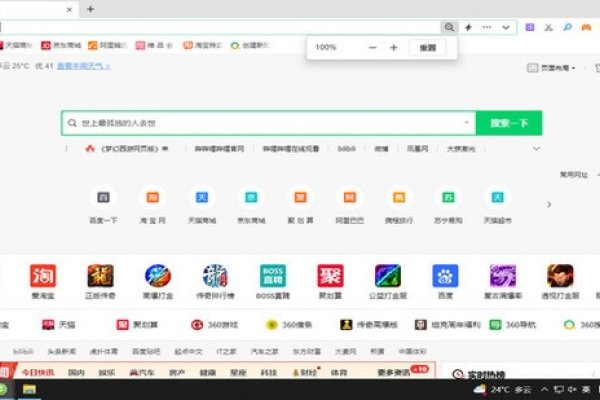The width and height of the screenshot is (600, 400).
Task: Open File Explorer from the taskbar
Action: pyautogui.click(x=29, y=390)
